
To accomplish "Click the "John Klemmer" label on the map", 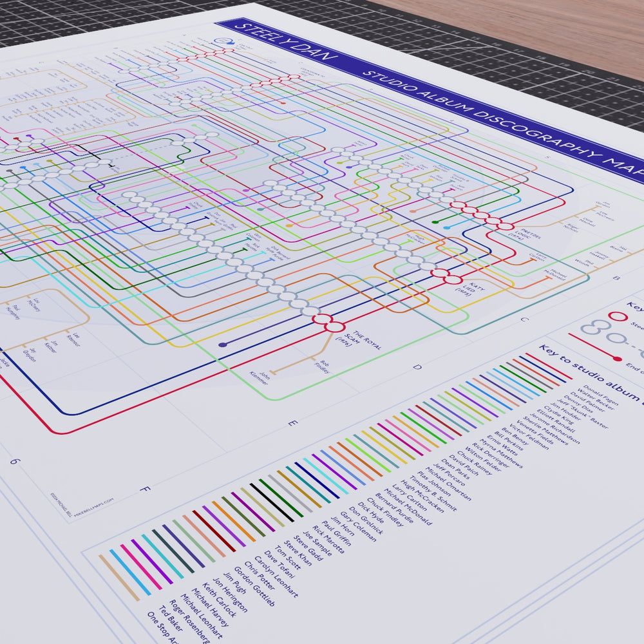I will (x=260, y=377).
